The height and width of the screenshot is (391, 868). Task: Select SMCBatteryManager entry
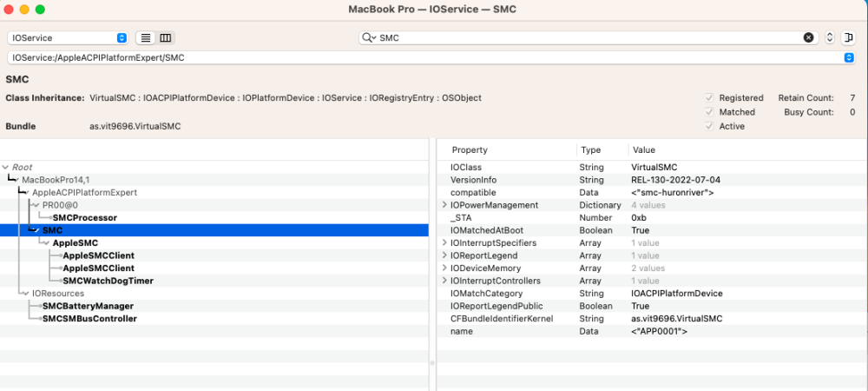[88, 306]
